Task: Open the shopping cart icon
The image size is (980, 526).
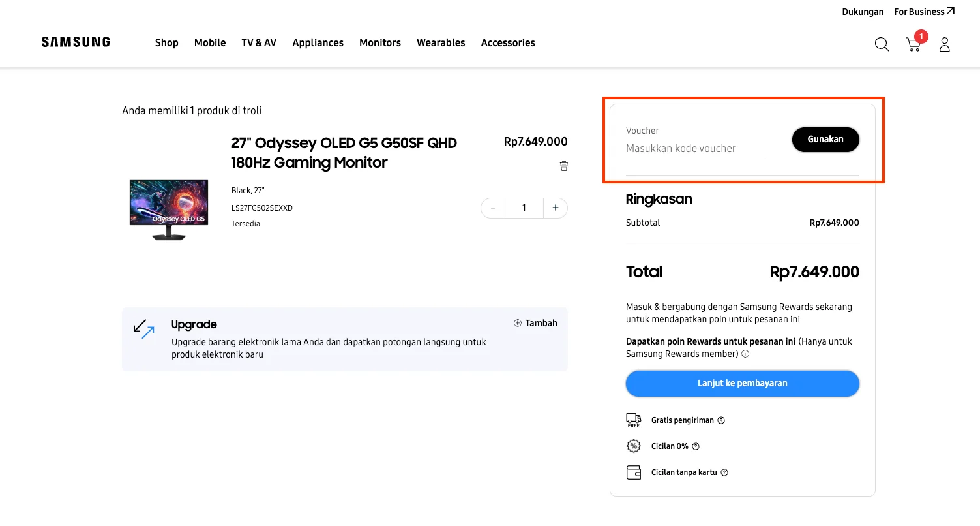Action: pyautogui.click(x=913, y=44)
